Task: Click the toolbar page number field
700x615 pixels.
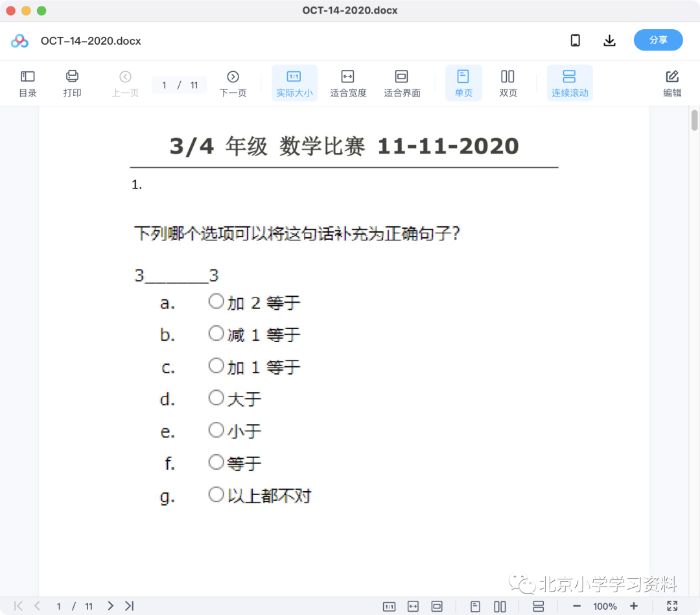Action: coord(179,85)
